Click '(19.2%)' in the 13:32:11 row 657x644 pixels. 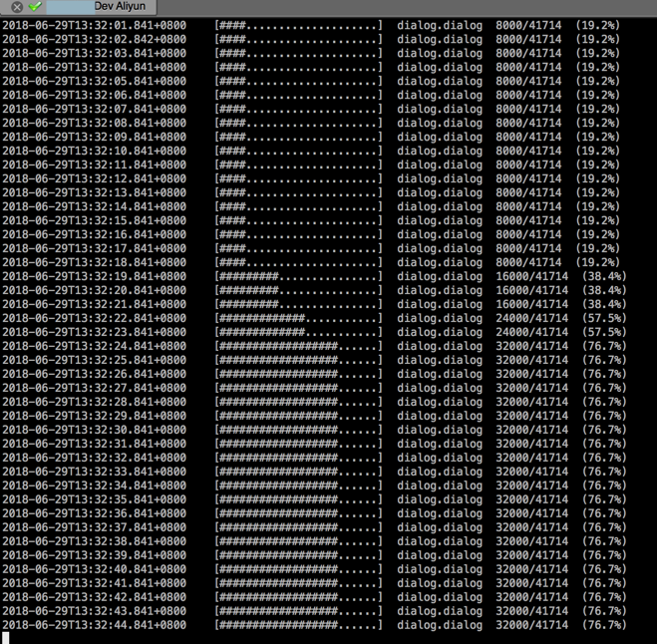(x=597, y=164)
